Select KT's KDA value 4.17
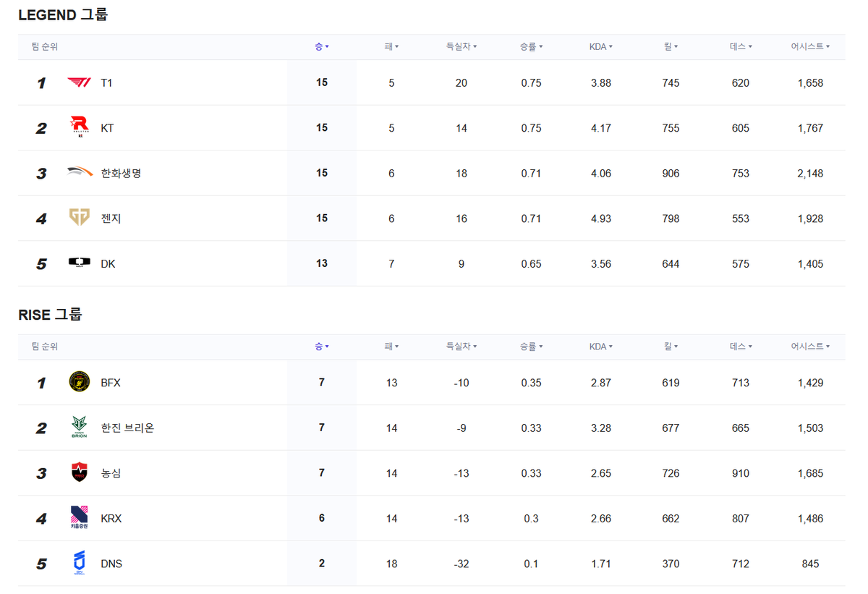The height and width of the screenshot is (594, 868). click(x=601, y=128)
